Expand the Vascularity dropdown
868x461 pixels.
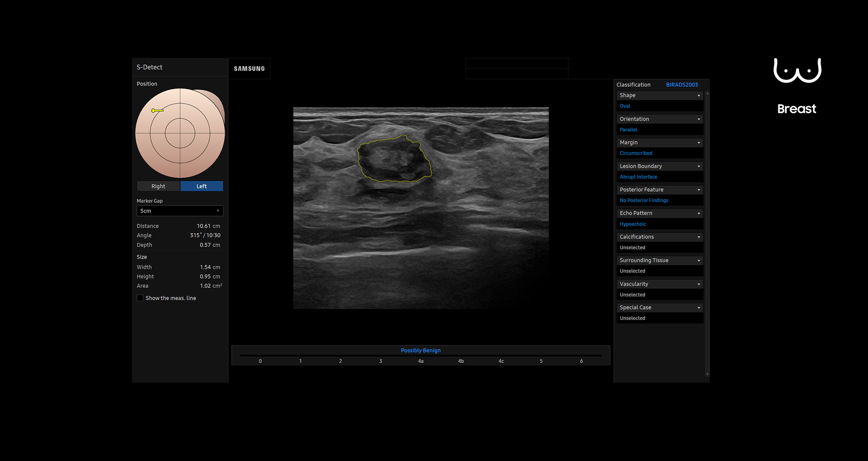660,284
